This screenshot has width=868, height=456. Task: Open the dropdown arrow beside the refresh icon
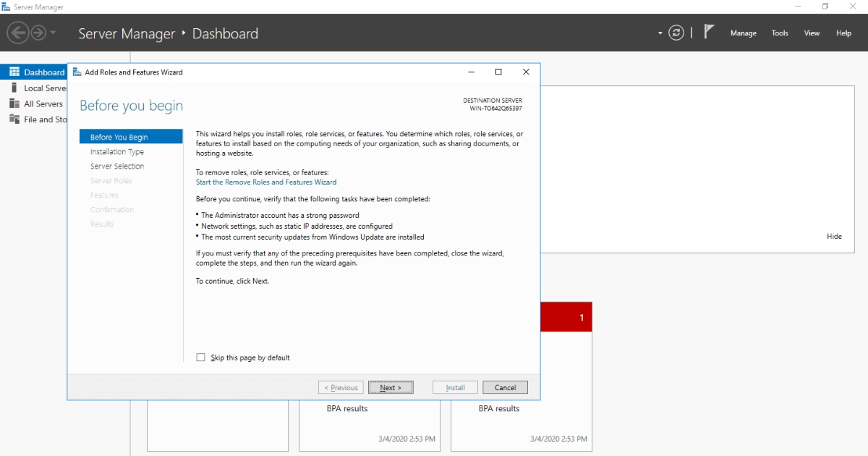point(660,34)
